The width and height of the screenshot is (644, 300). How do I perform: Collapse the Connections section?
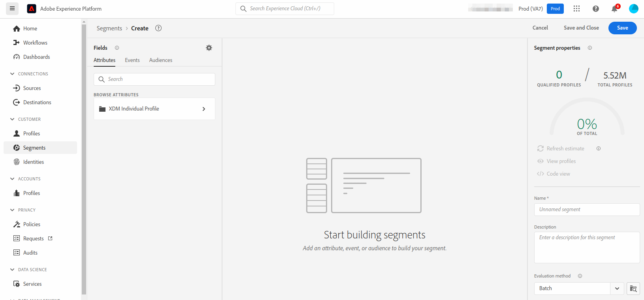[12, 74]
